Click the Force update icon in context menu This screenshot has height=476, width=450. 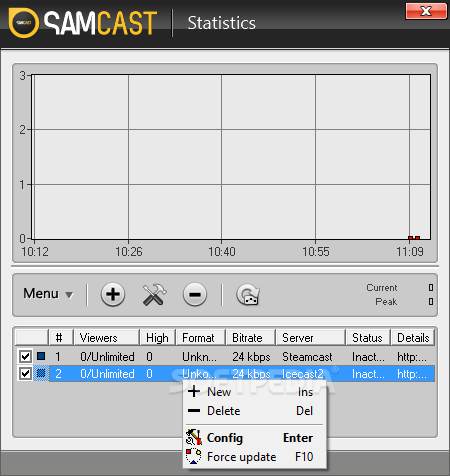point(194,456)
